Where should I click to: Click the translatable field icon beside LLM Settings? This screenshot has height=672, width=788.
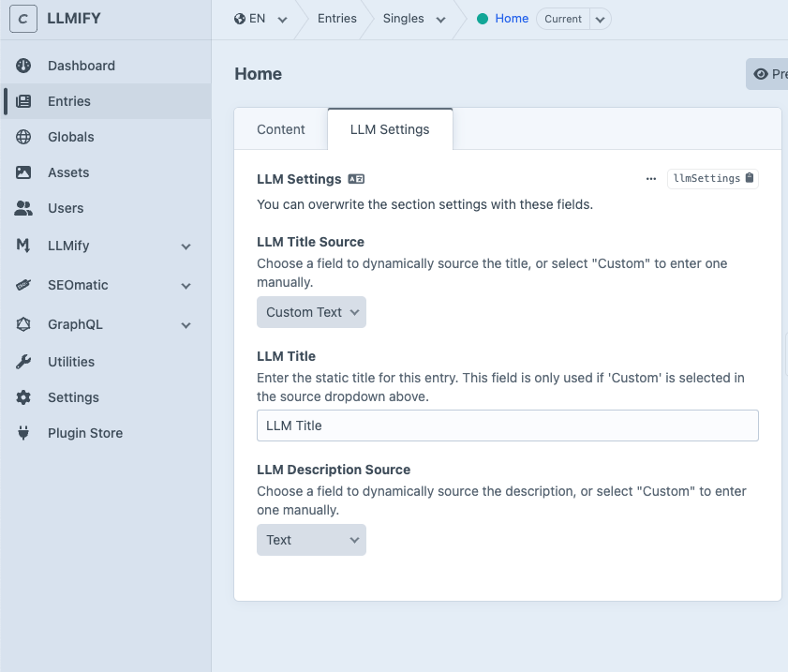click(356, 179)
